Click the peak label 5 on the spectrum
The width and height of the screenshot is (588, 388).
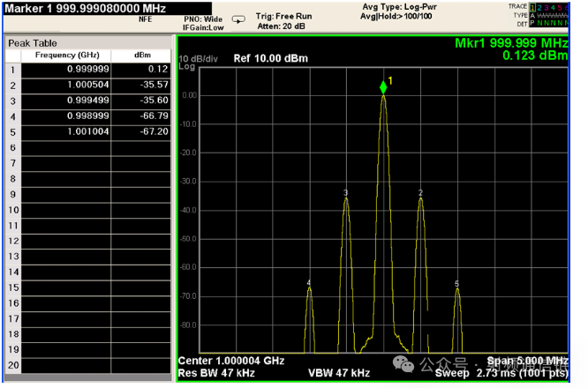[456, 284]
